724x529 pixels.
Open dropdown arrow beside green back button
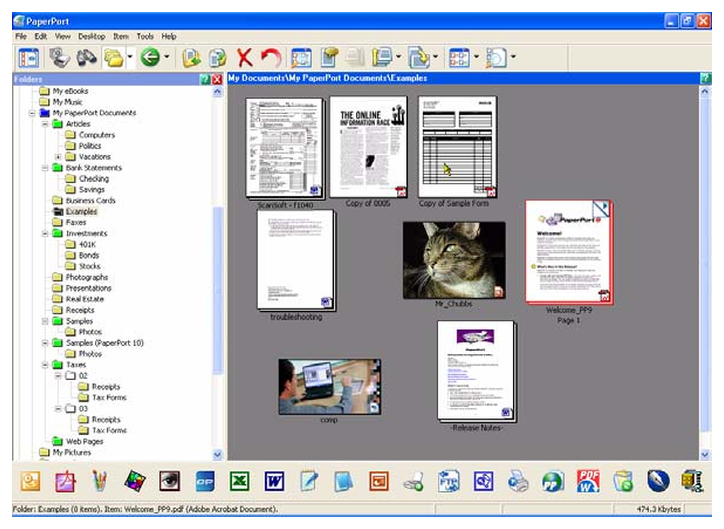click(x=167, y=57)
